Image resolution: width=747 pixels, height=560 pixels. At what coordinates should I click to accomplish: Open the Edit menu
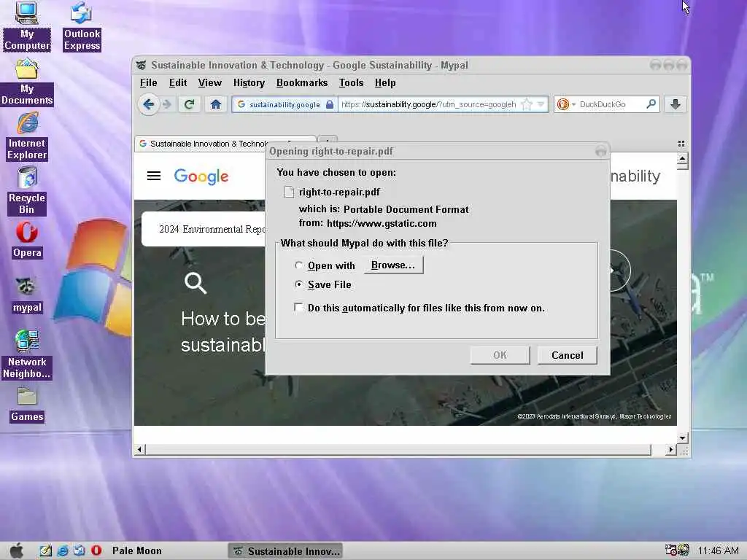[178, 83]
